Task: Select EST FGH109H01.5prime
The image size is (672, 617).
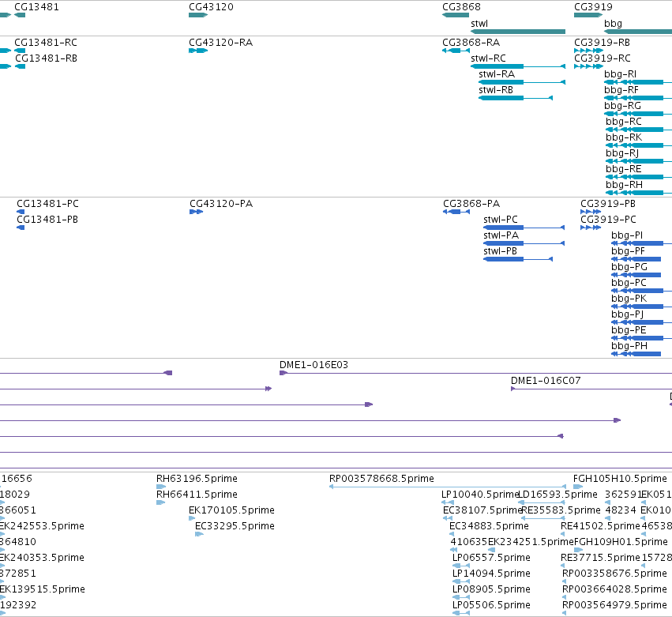Action: [579, 550]
